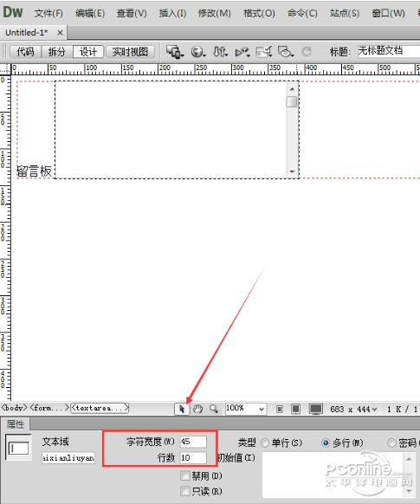Open the 修改(M) menu
The height and width of the screenshot is (504, 420).
(215, 13)
